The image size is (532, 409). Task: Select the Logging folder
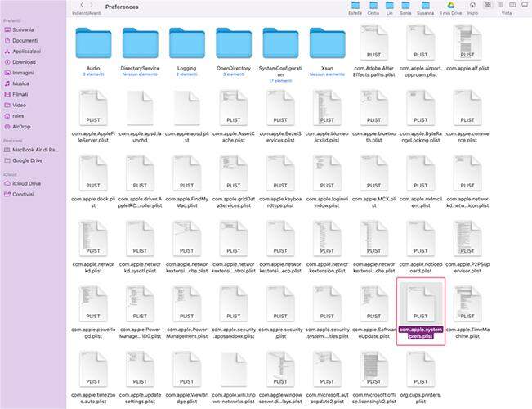(x=187, y=43)
